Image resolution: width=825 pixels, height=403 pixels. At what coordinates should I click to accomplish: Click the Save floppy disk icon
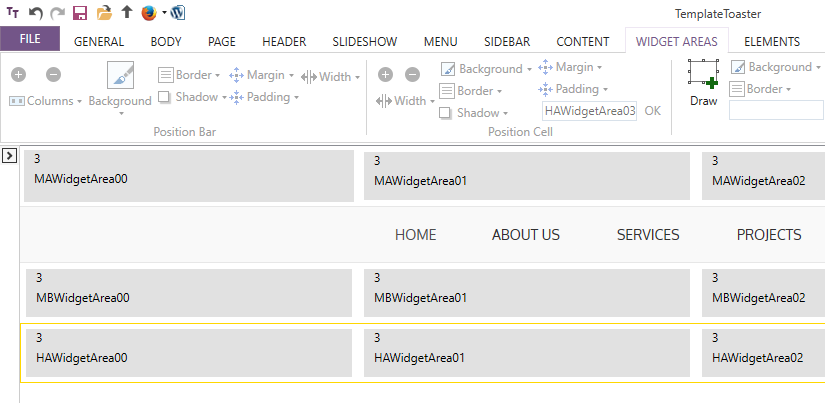(80, 13)
